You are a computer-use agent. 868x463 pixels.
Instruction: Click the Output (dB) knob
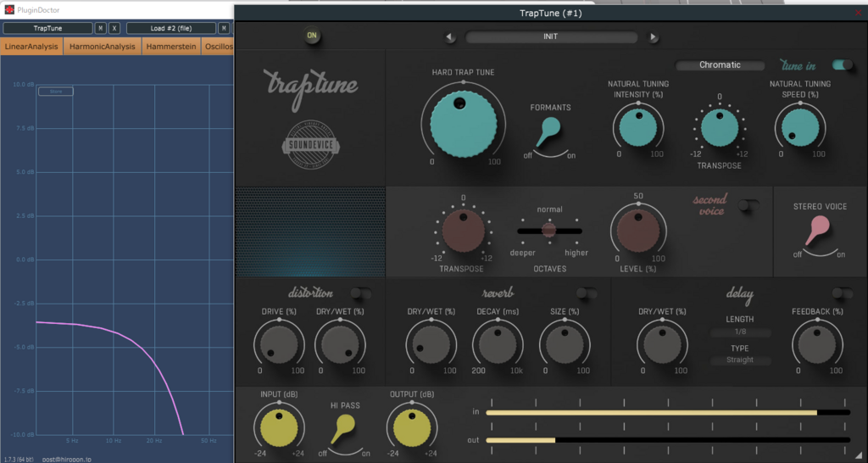click(412, 428)
